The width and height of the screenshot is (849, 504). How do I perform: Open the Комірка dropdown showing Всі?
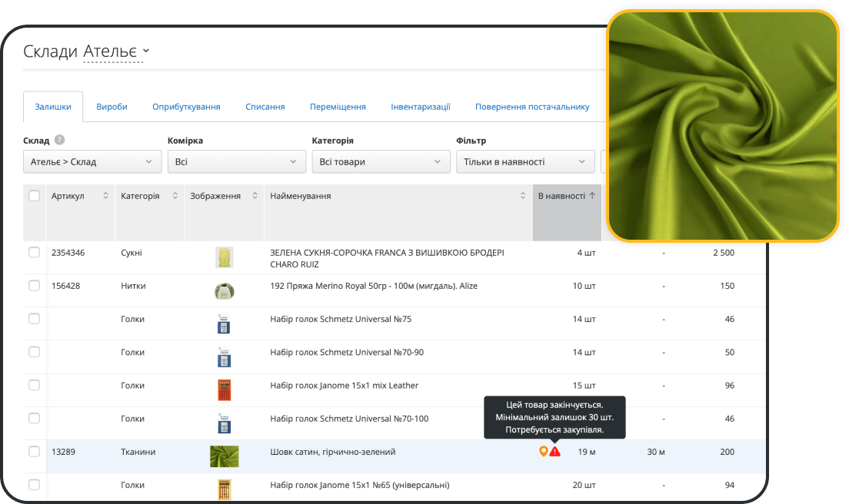(x=236, y=162)
